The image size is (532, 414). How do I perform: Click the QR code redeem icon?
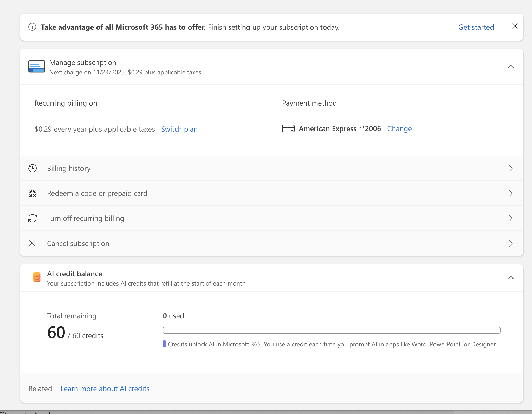pos(33,193)
